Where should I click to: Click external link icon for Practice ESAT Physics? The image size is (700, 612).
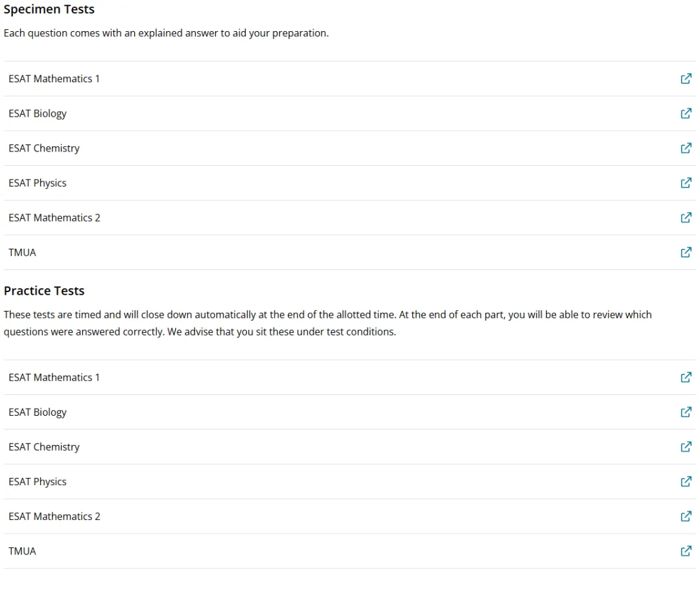point(686,482)
